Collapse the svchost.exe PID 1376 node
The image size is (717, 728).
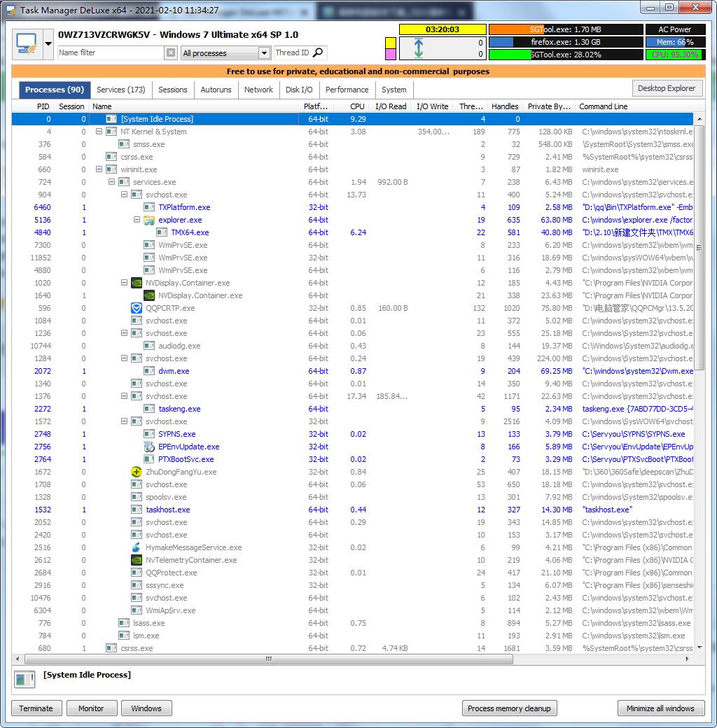coord(124,396)
